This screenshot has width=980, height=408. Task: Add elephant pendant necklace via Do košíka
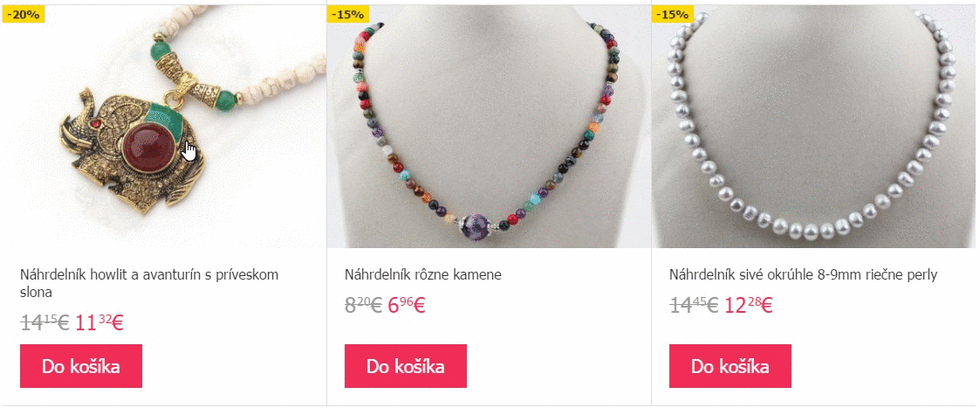click(x=80, y=366)
